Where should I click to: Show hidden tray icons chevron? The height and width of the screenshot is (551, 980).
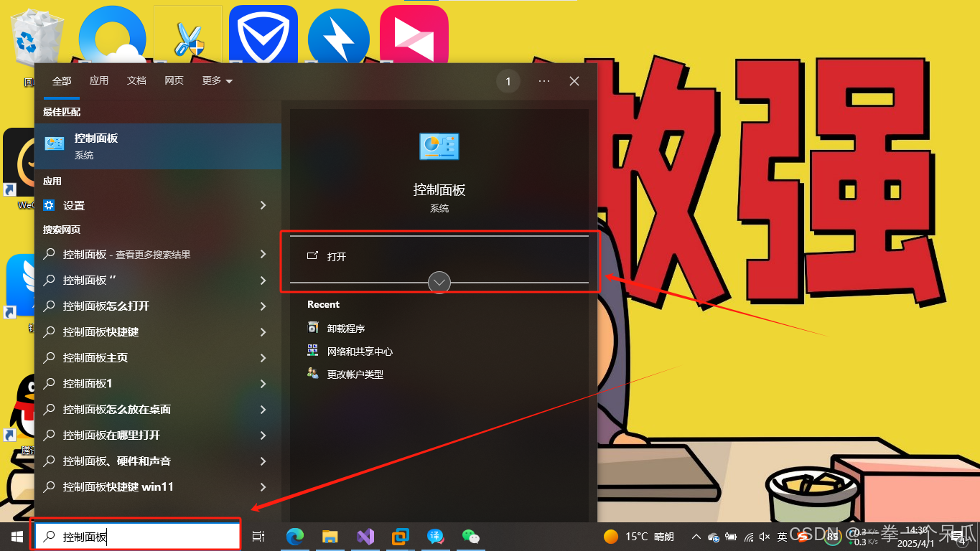[x=696, y=536]
